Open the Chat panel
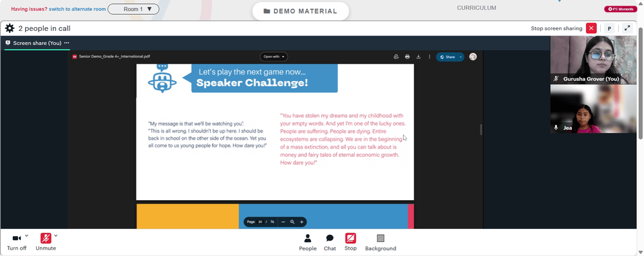The height and width of the screenshot is (256, 644). click(x=329, y=242)
